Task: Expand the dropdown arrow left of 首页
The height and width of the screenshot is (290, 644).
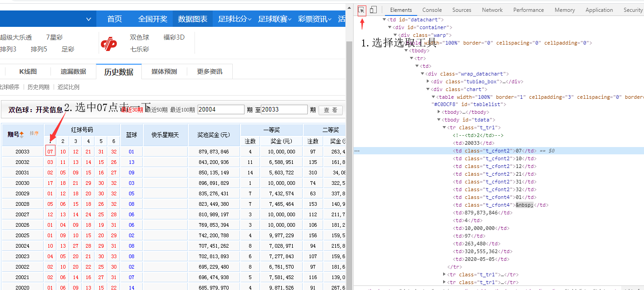Action: [x=89, y=19]
